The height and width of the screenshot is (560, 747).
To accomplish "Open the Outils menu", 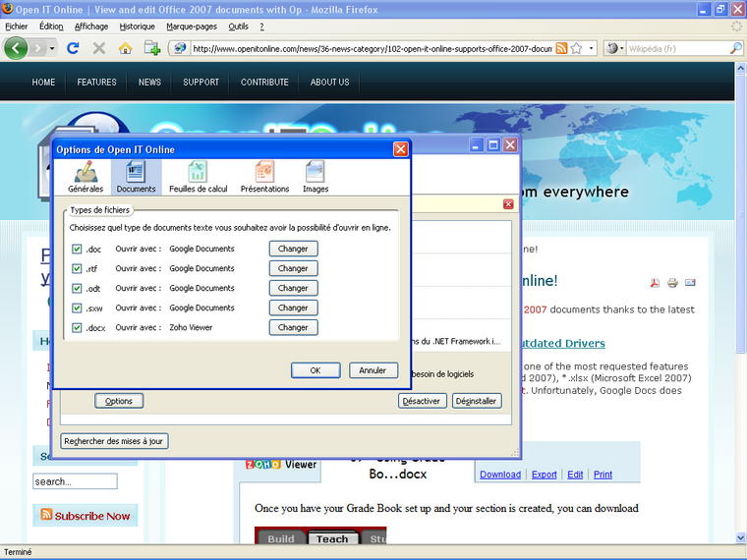I will coord(238,27).
